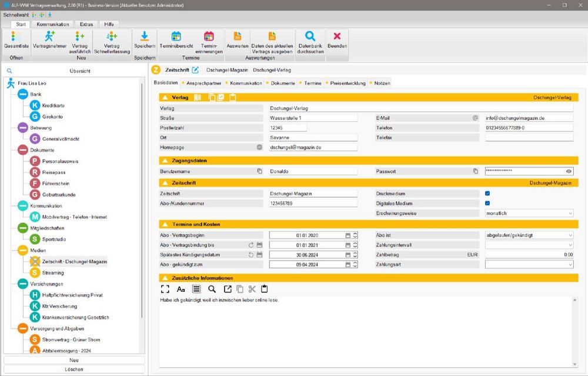This screenshot has height=376, width=588.
Task: Toggle the Digitales Medium checkbox
Action: point(487,203)
